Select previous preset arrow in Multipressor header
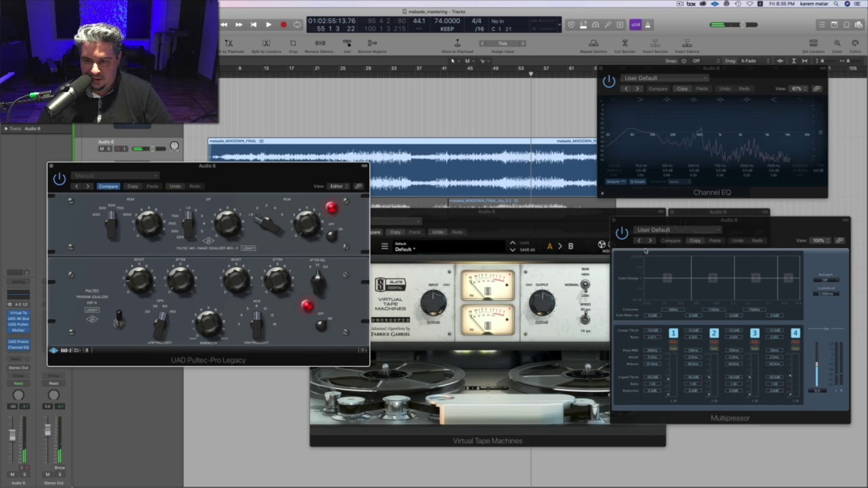Viewport: 868px width, 488px height. click(638, 241)
